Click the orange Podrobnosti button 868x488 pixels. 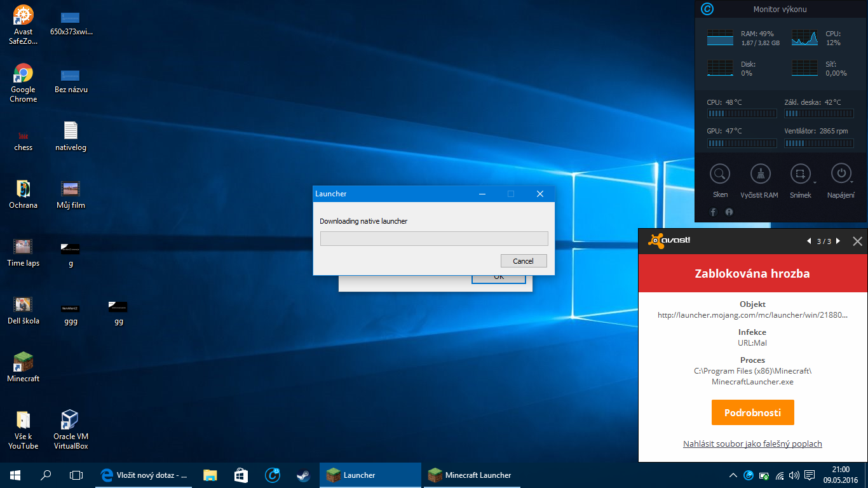click(752, 412)
